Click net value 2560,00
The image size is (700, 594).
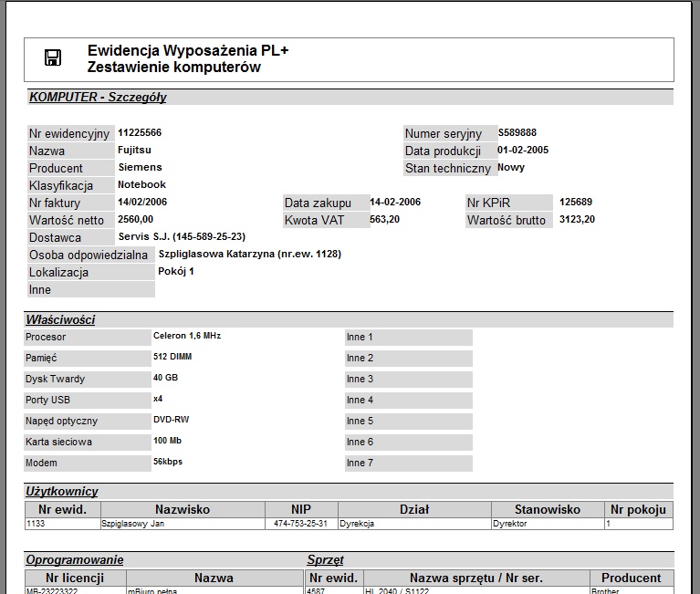(x=136, y=219)
